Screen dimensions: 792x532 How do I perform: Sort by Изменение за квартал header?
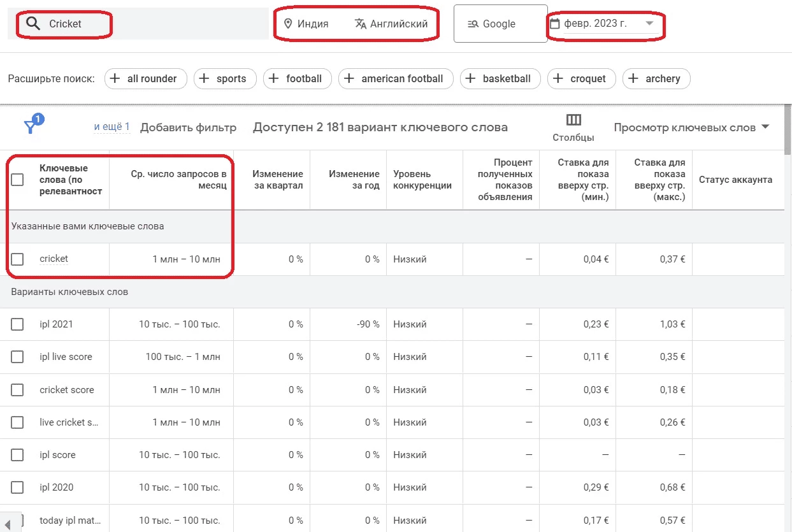click(x=278, y=180)
